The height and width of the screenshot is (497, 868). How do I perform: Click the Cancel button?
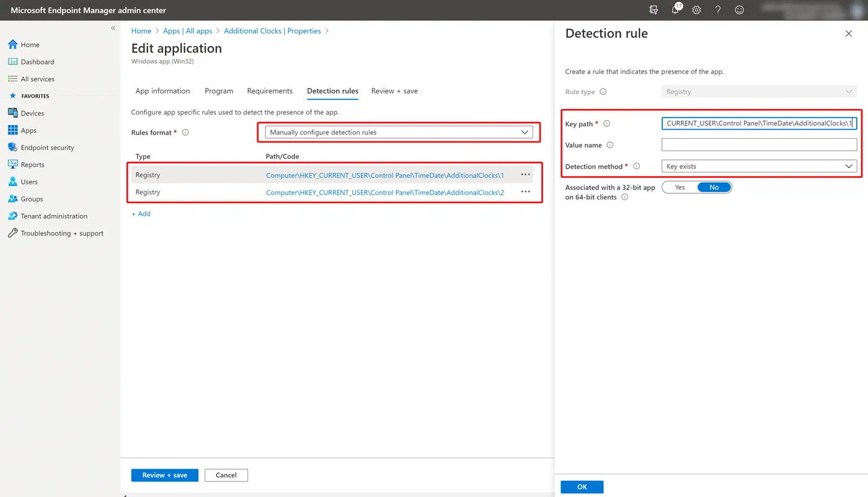pyautogui.click(x=226, y=475)
